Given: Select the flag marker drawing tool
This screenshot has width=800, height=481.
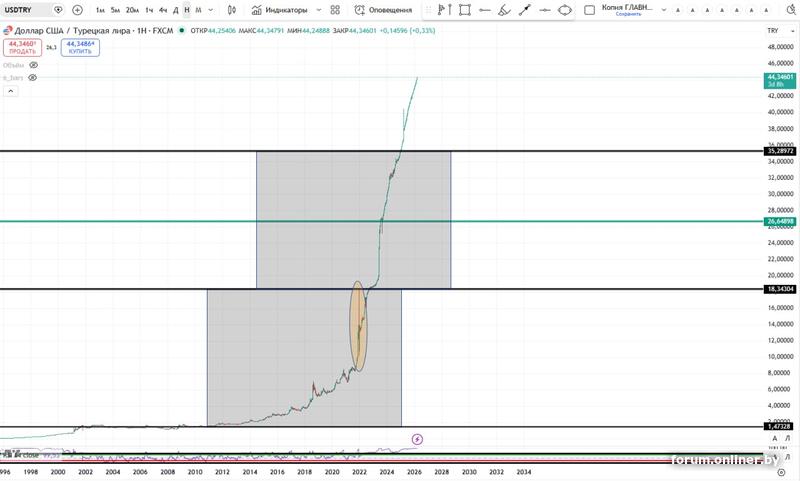Looking at the screenshot, I should pos(441,10).
